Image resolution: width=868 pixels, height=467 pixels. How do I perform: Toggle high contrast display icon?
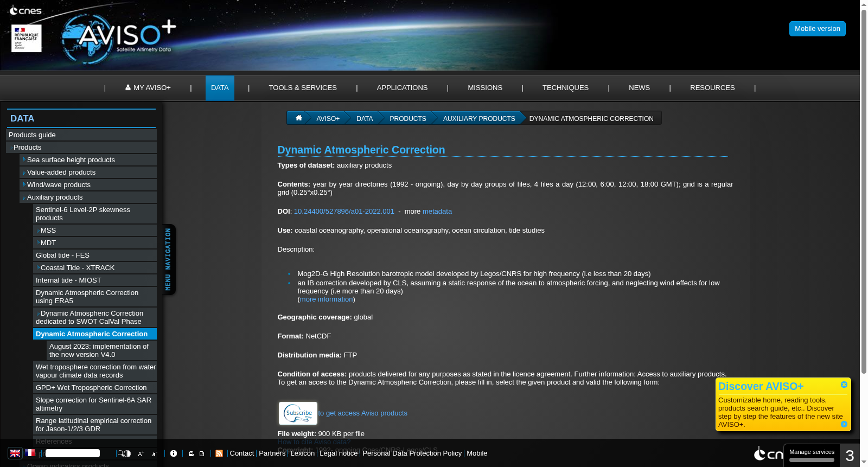coord(127,453)
